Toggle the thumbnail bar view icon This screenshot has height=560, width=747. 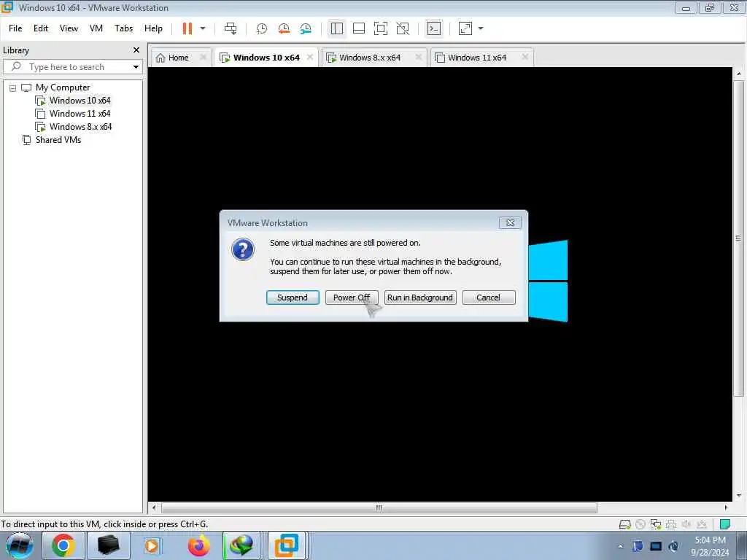click(359, 28)
